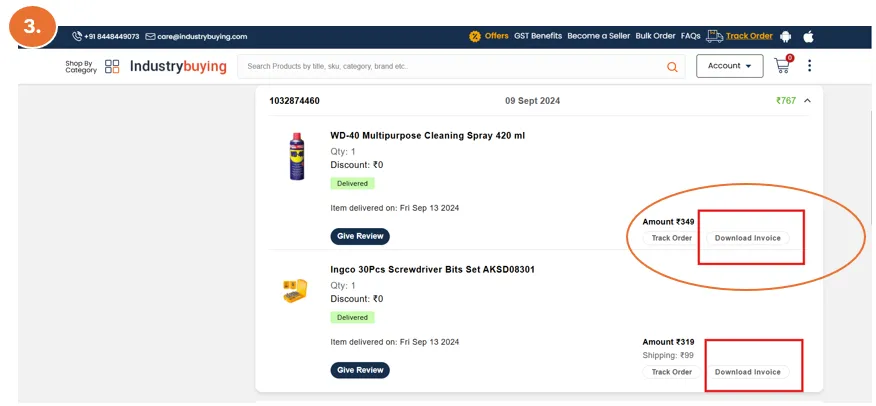Open FAQs link
The width and height of the screenshot is (876, 406).
pos(691,36)
